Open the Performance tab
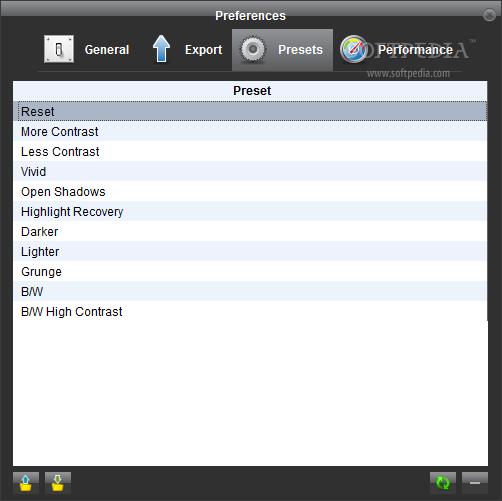 pyautogui.click(x=397, y=50)
